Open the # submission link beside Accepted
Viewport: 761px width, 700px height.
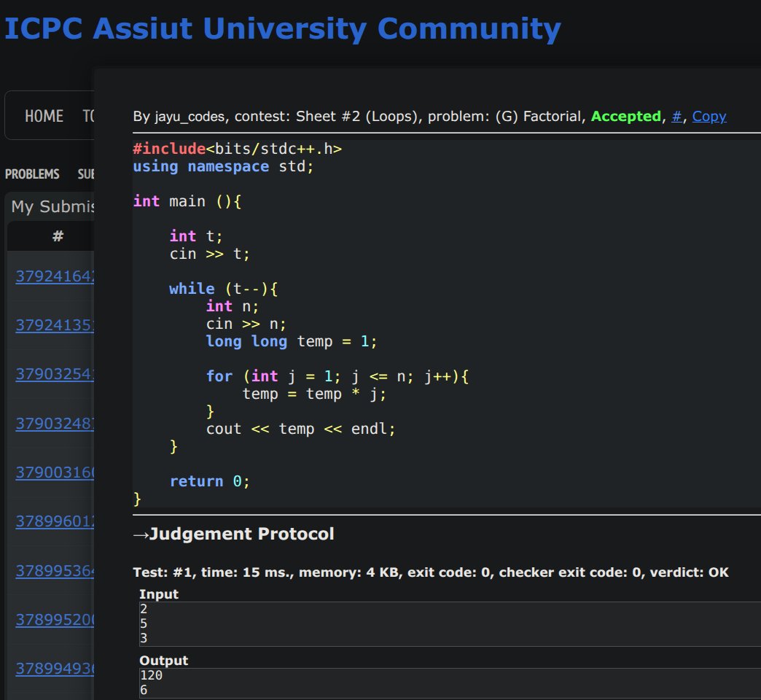[x=676, y=117]
